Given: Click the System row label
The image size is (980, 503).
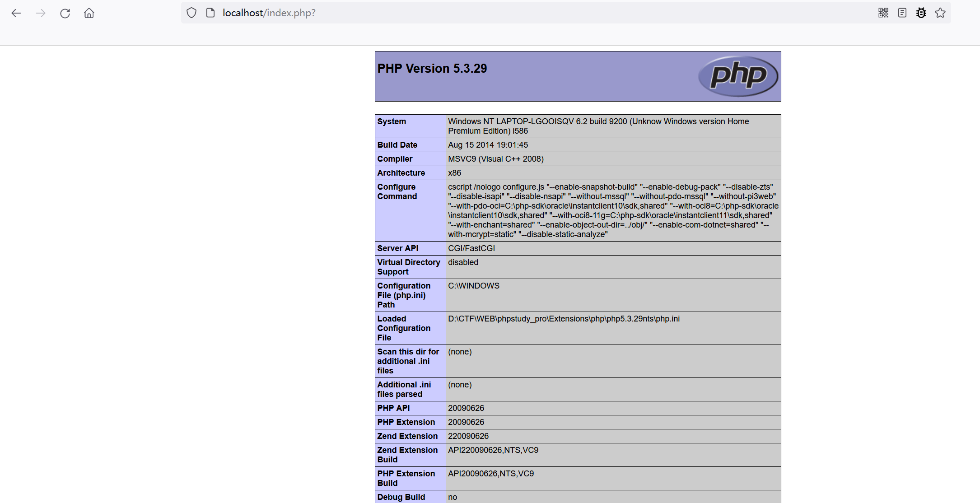Looking at the screenshot, I should (x=392, y=121).
